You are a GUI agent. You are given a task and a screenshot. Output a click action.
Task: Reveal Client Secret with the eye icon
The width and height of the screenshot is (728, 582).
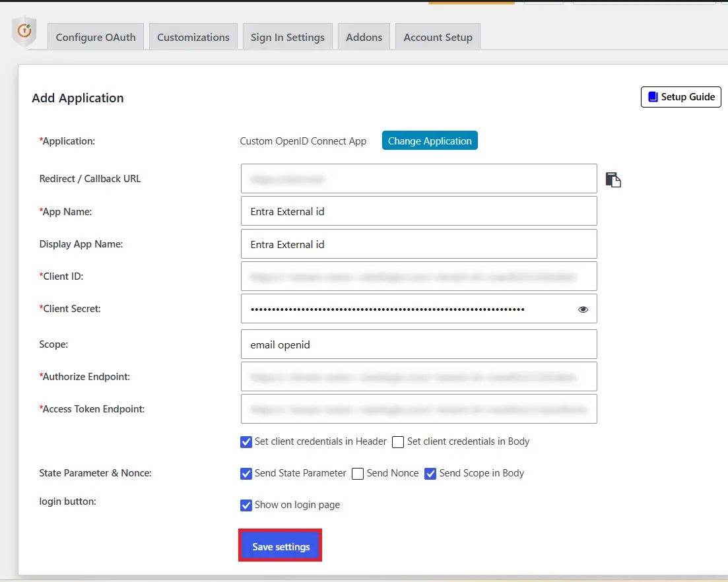[583, 309]
